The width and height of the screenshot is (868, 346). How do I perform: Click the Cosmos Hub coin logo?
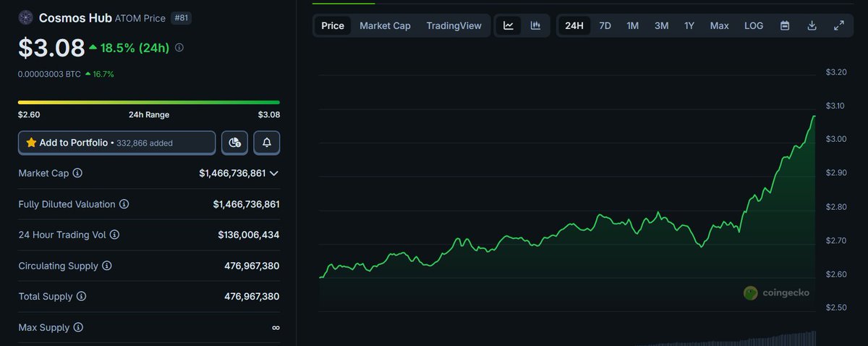(x=26, y=17)
